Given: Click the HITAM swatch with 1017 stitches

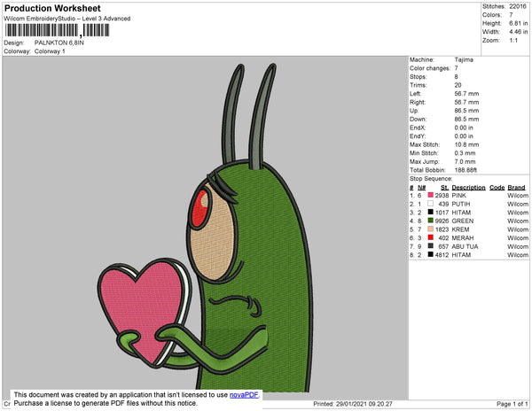Looking at the screenshot, I should click(431, 212).
